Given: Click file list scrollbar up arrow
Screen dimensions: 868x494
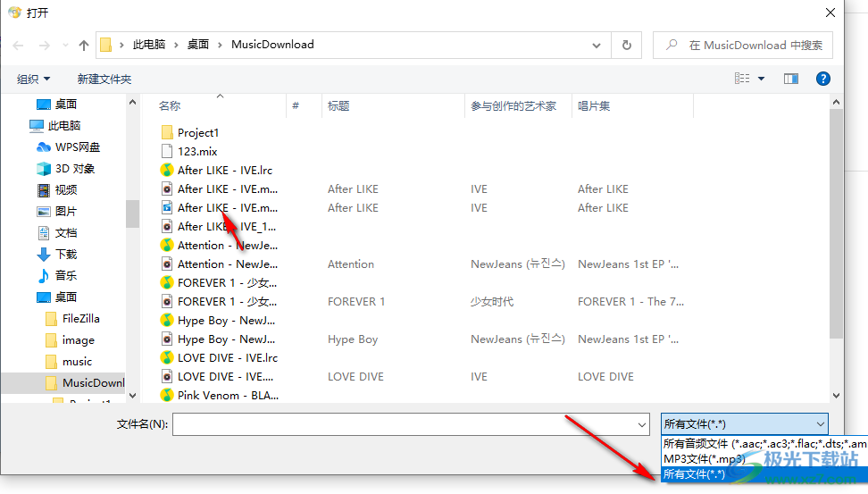Looking at the screenshot, I should [x=836, y=102].
